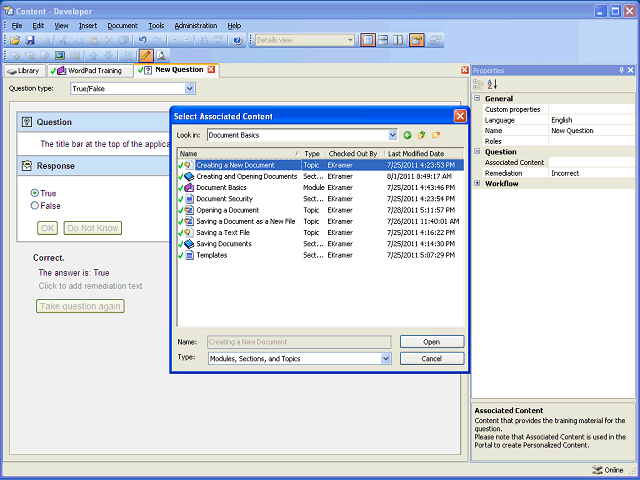Click the Document Basics module icon
Image resolution: width=640 pixels, height=480 pixels.
point(189,188)
